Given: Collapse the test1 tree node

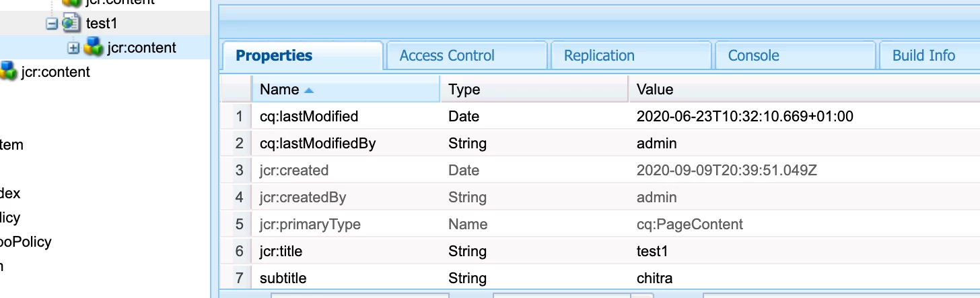Looking at the screenshot, I should (51, 24).
